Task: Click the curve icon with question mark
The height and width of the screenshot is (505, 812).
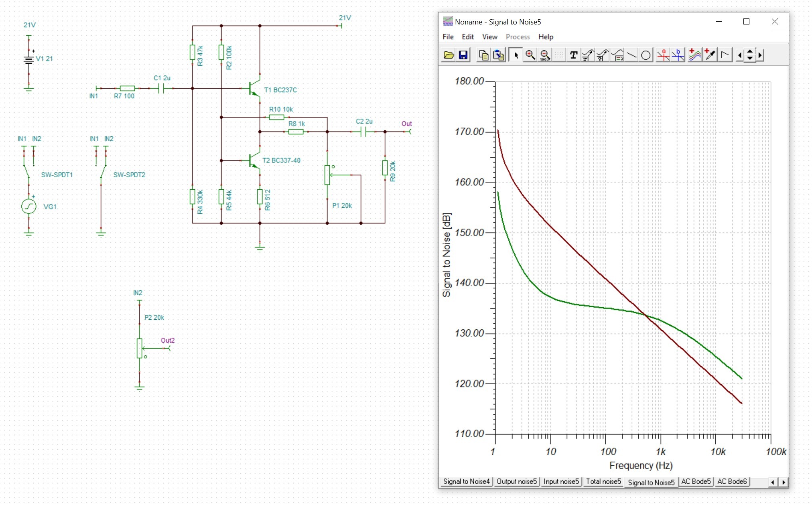Action: pos(603,55)
